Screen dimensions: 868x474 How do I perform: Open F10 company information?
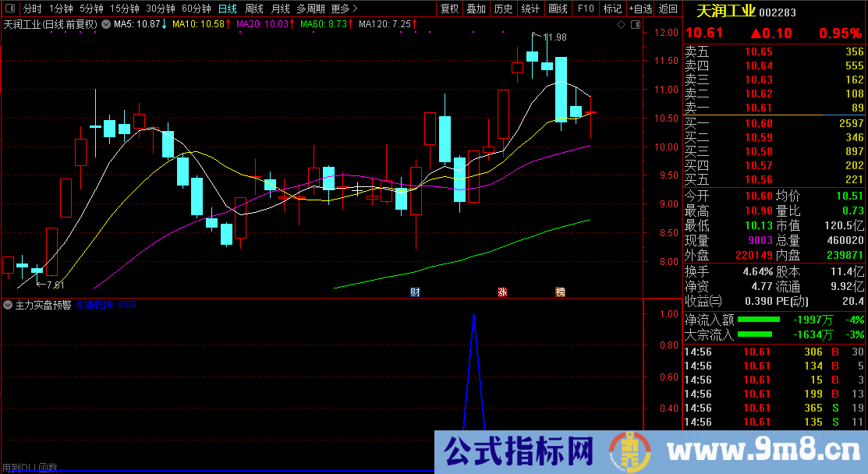pyautogui.click(x=585, y=9)
